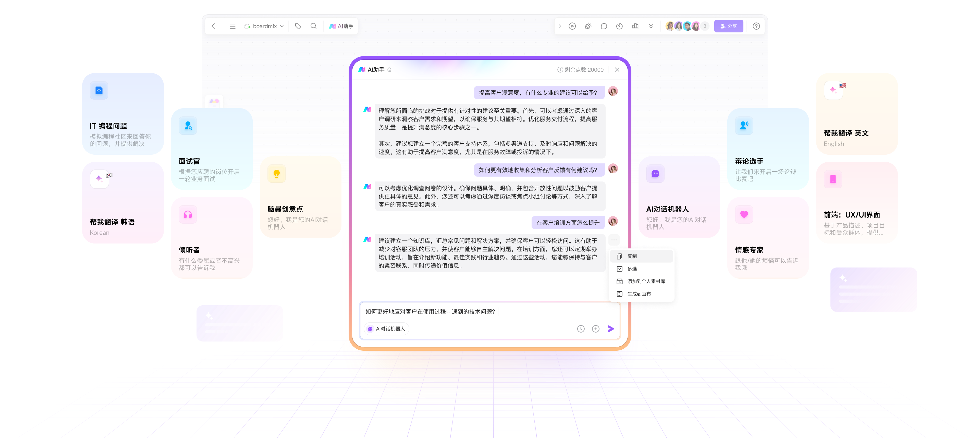Collapse the toolbar with the double chevron
The width and height of the screenshot is (980, 438).
(651, 26)
